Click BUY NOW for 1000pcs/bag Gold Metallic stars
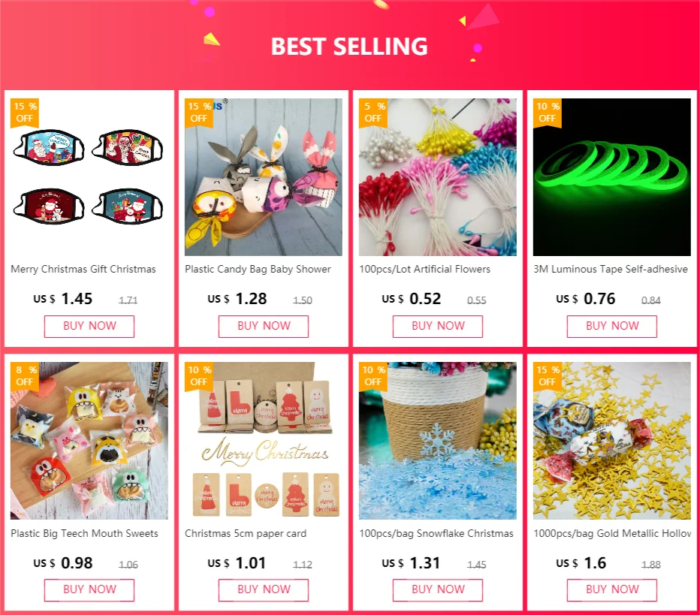This screenshot has width=700, height=615. (612, 590)
